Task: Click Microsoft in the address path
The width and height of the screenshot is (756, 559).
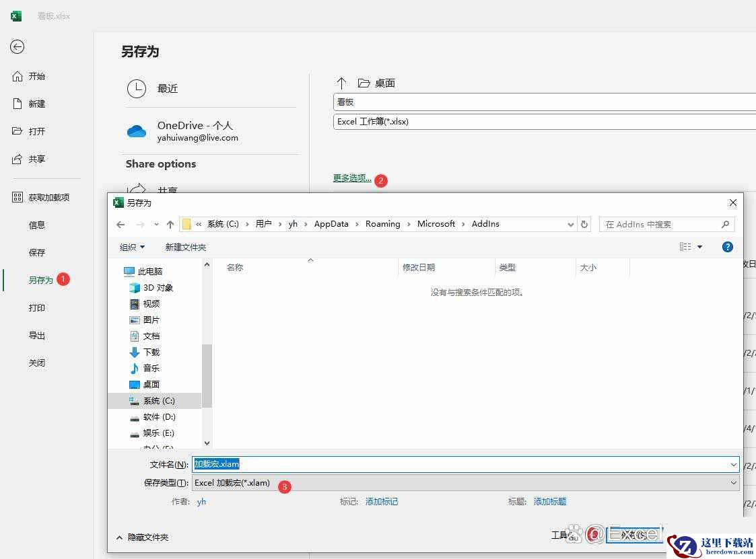Action: click(x=436, y=224)
